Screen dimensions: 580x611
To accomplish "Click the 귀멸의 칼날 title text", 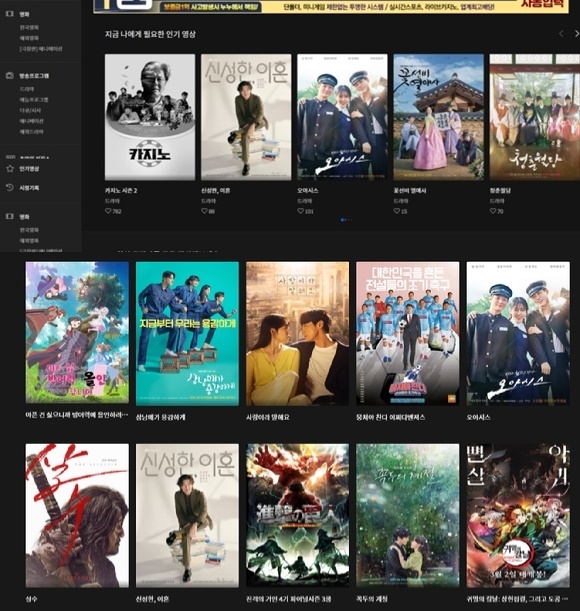I will pyautogui.click(x=517, y=599).
